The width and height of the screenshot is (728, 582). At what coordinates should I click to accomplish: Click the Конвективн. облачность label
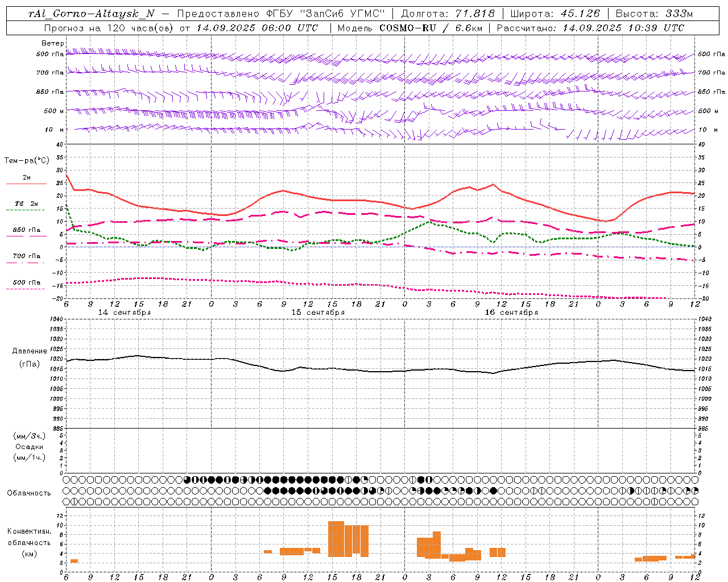click(x=29, y=537)
